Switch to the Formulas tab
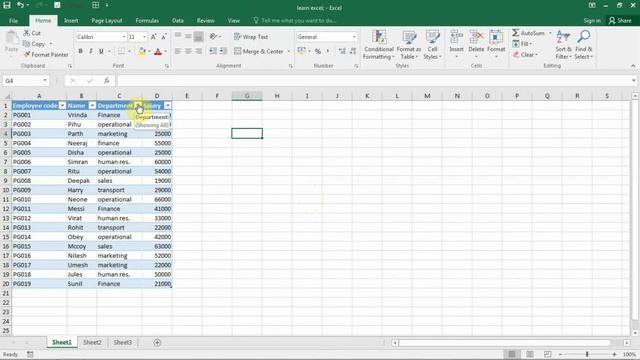 click(147, 20)
